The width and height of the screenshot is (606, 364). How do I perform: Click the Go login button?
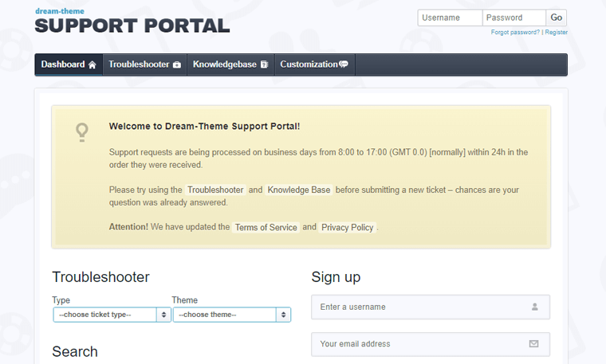click(556, 18)
